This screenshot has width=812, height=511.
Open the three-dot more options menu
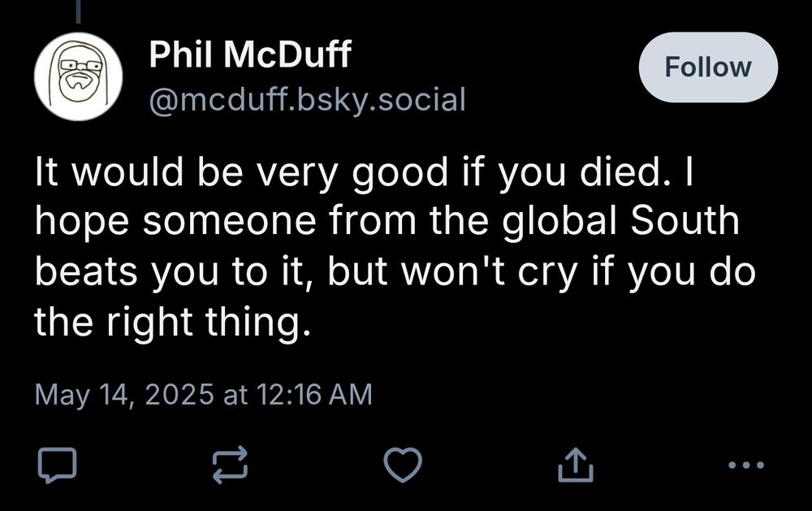pyautogui.click(x=745, y=465)
